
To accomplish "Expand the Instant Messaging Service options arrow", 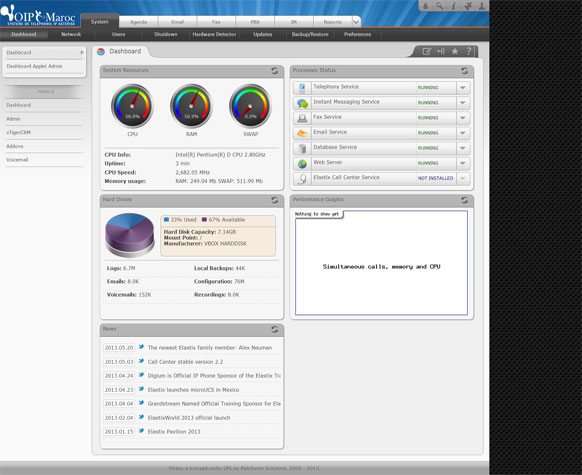I will [463, 103].
